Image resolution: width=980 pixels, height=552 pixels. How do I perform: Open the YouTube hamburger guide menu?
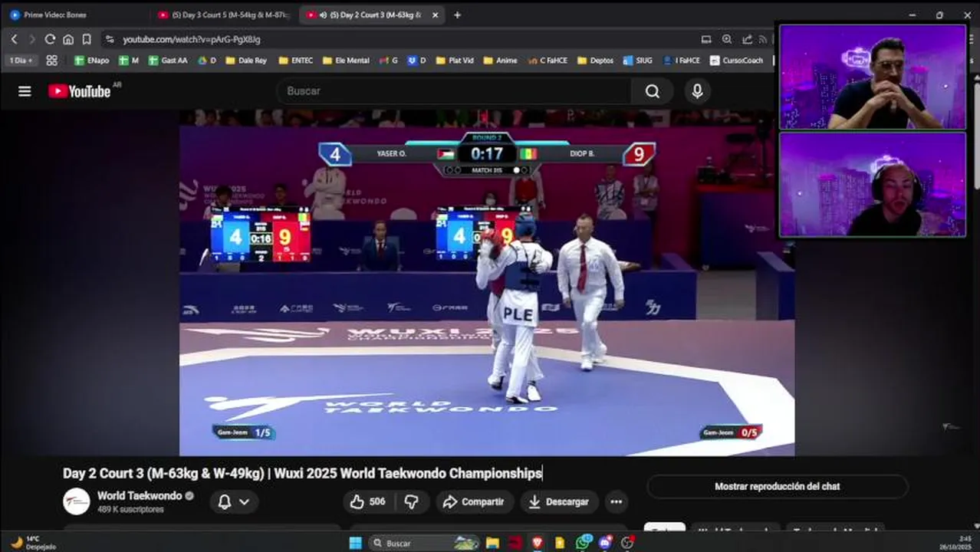coord(25,91)
